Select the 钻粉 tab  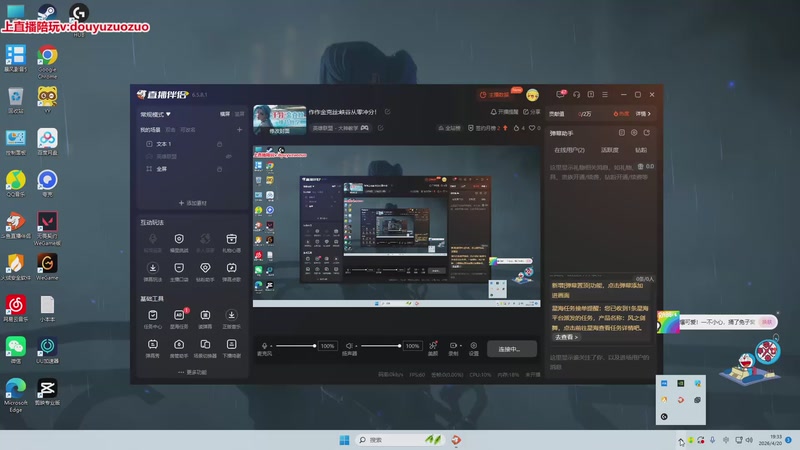(x=641, y=150)
